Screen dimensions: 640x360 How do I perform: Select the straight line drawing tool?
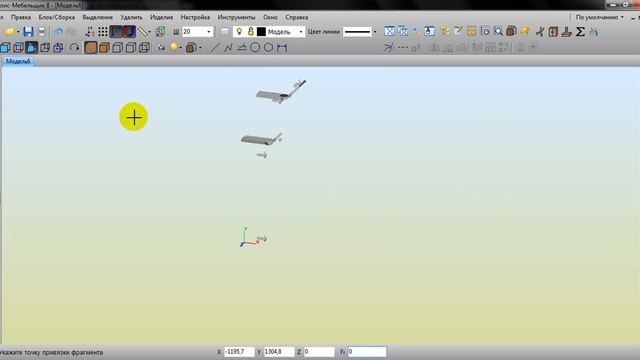[x=215, y=48]
